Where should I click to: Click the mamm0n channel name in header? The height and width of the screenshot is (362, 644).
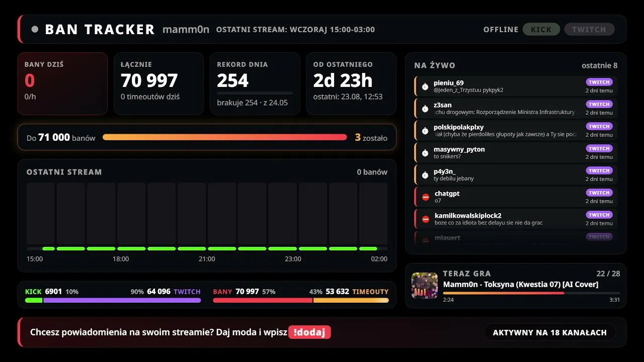pos(186,29)
